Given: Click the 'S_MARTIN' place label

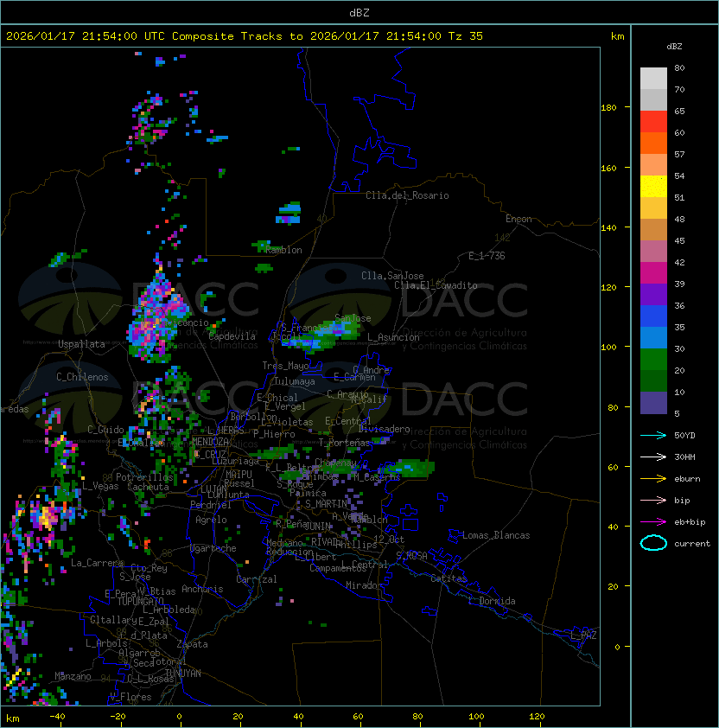Looking at the screenshot, I should point(326,504).
